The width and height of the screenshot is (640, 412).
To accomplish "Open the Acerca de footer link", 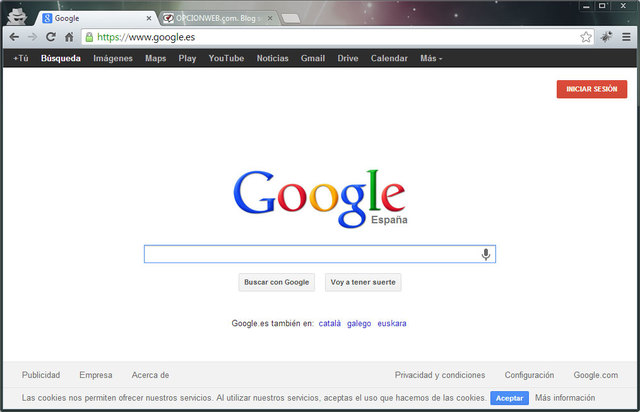I will pos(150,375).
